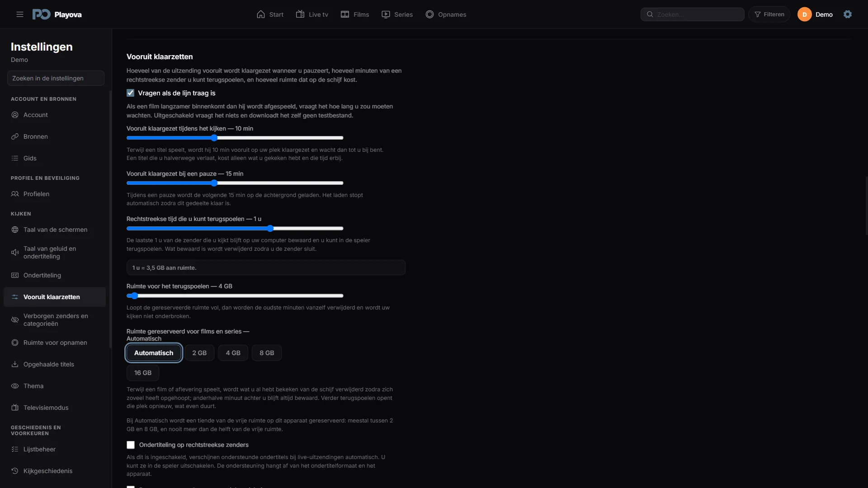Select the 8 GB storage option
The height and width of the screenshot is (488, 868).
[267, 353]
